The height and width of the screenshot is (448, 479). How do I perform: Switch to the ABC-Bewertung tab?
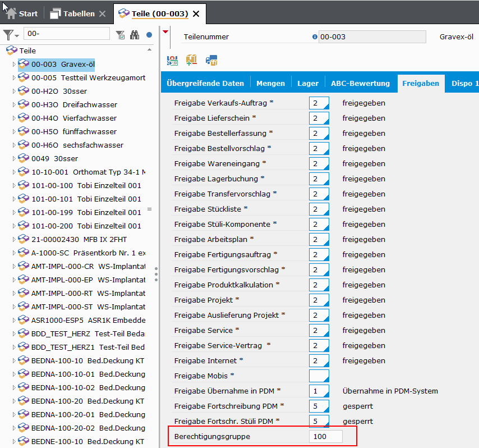[x=361, y=83]
